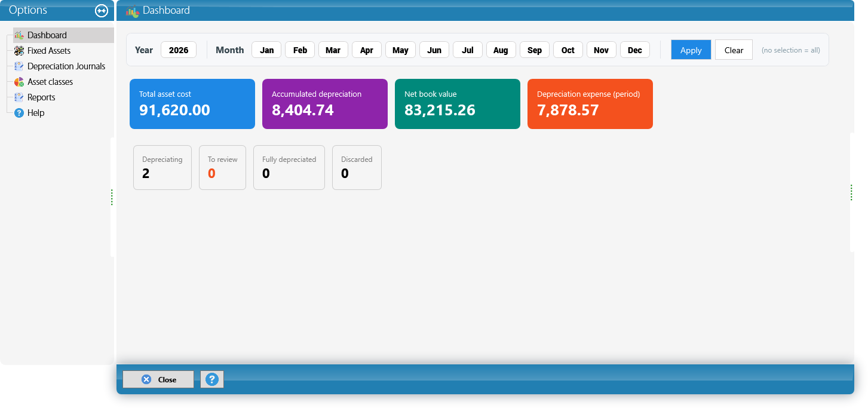Image resolution: width=868 pixels, height=408 pixels.
Task: Click the '(no selection = all)' hint text
Action: [x=790, y=50]
